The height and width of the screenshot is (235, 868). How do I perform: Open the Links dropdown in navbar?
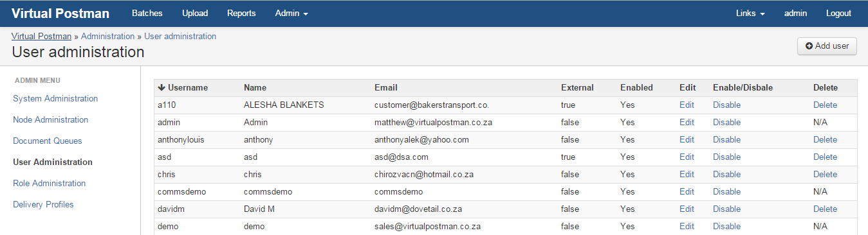(750, 13)
